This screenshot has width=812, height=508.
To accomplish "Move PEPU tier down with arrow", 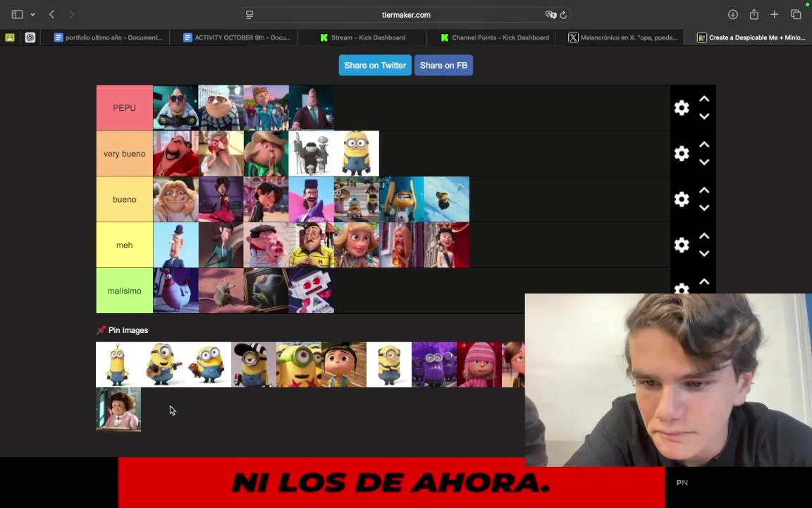I will (703, 116).
